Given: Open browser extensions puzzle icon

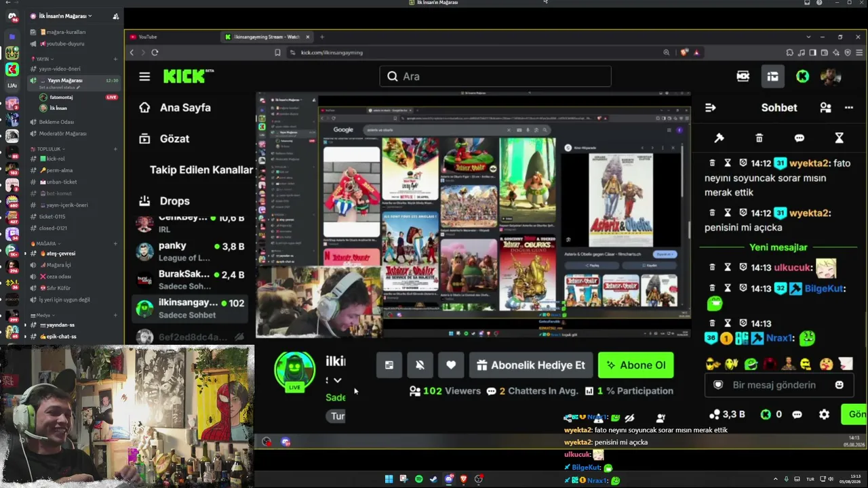Looking at the screenshot, I should (789, 52).
